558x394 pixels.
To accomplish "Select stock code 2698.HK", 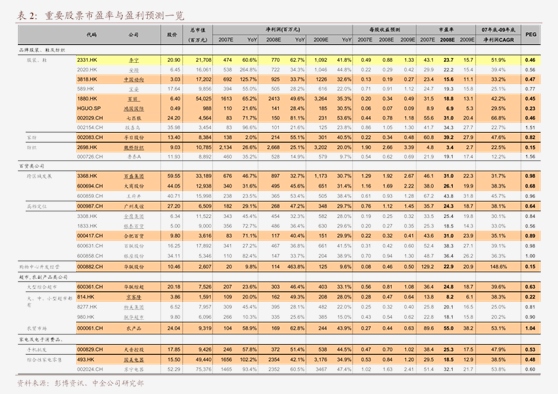I will pos(87,147).
